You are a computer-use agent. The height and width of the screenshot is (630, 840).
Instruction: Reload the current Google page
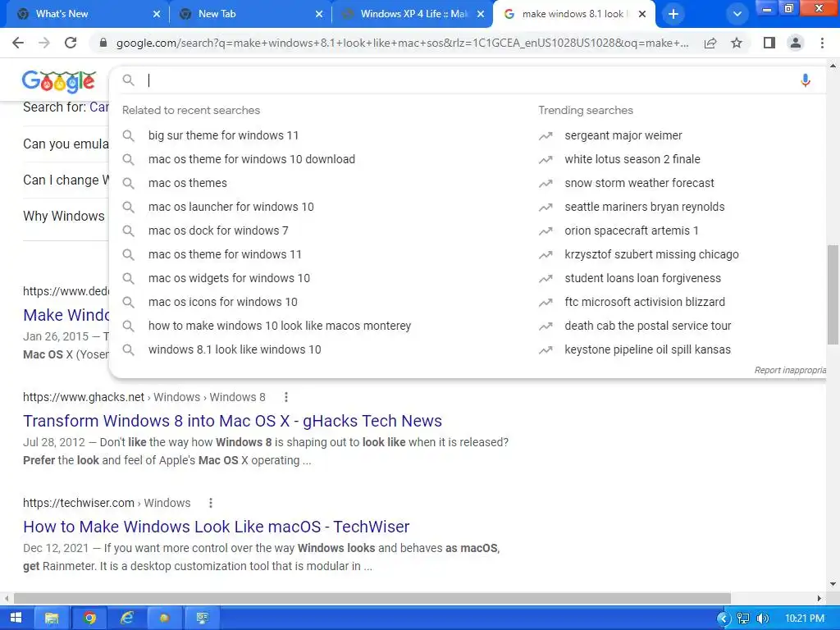coord(71,43)
